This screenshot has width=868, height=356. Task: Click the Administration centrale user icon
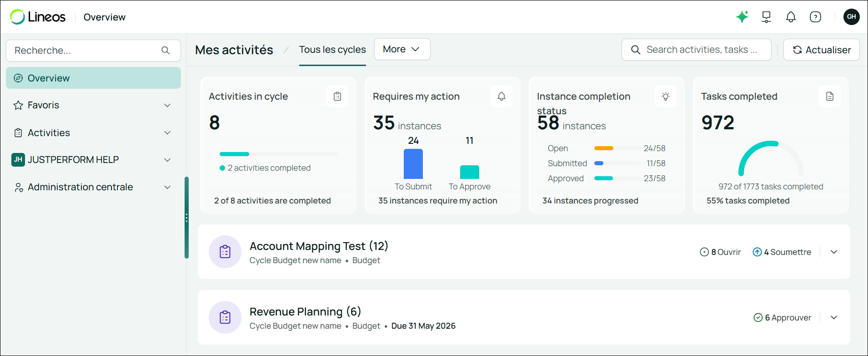click(18, 187)
